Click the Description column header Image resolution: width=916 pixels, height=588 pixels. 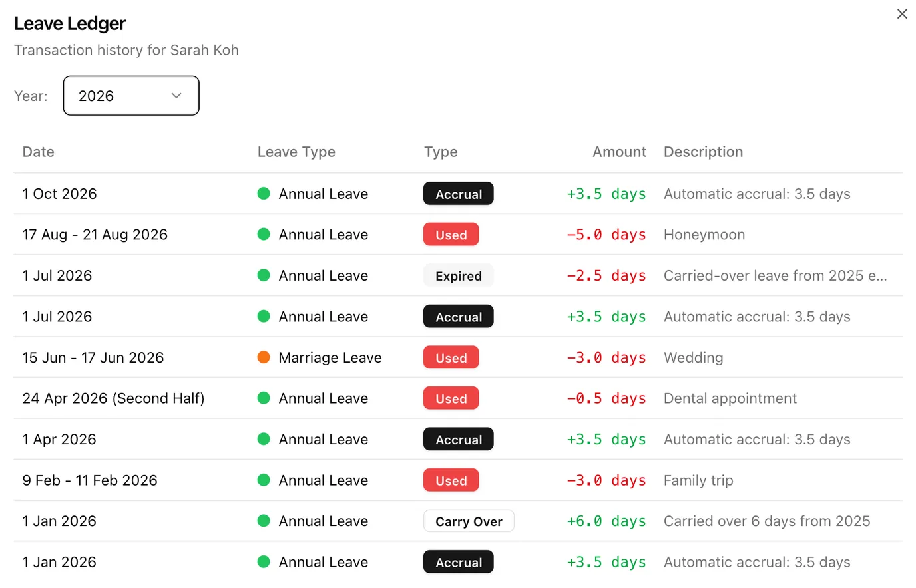coord(703,152)
